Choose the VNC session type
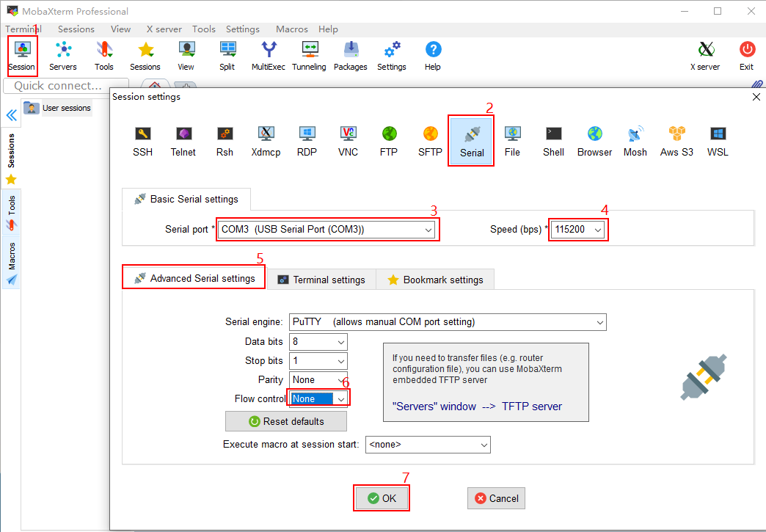 point(348,142)
